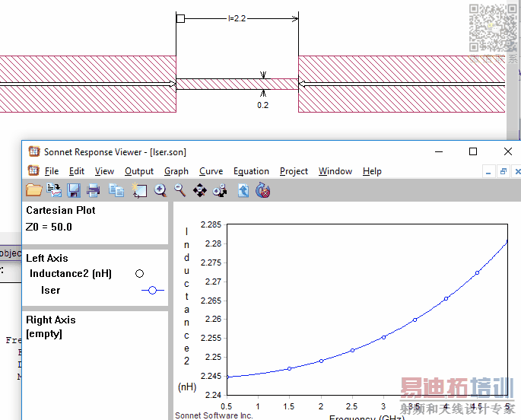
Task: Minimize the Sonnet Response Viewer window
Action: tap(439, 151)
